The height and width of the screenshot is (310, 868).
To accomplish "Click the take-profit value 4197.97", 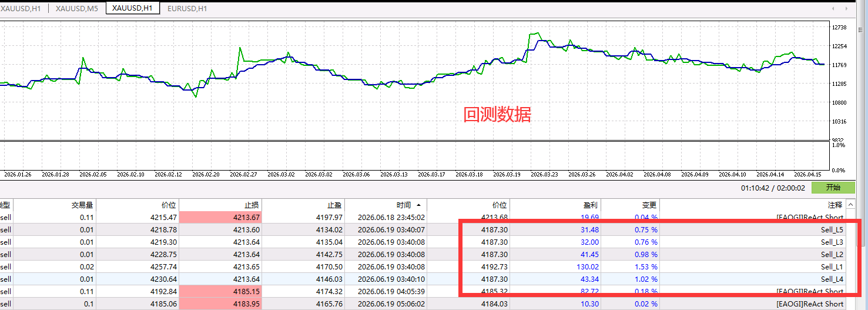I will [330, 217].
